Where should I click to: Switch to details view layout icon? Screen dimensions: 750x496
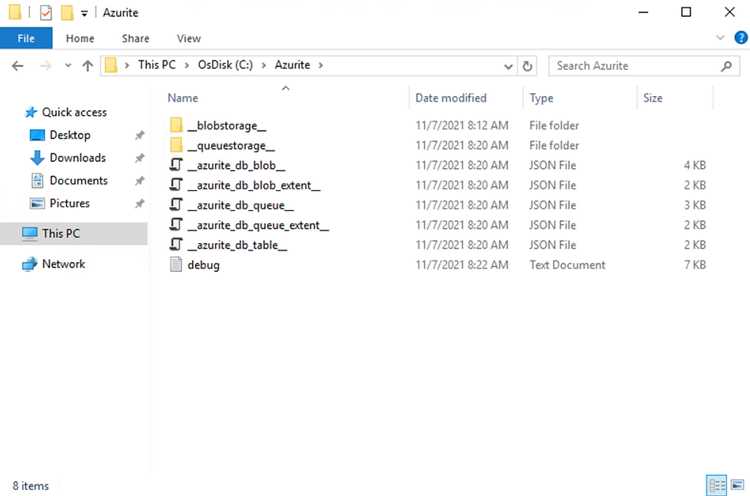716,485
